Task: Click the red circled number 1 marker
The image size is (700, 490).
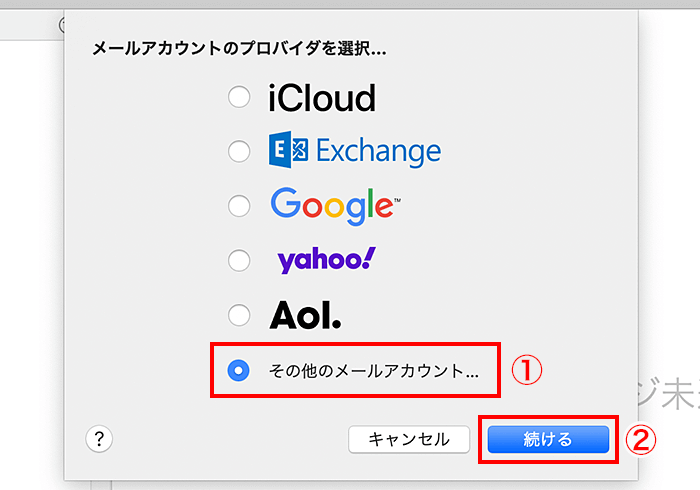Action: pos(526,370)
